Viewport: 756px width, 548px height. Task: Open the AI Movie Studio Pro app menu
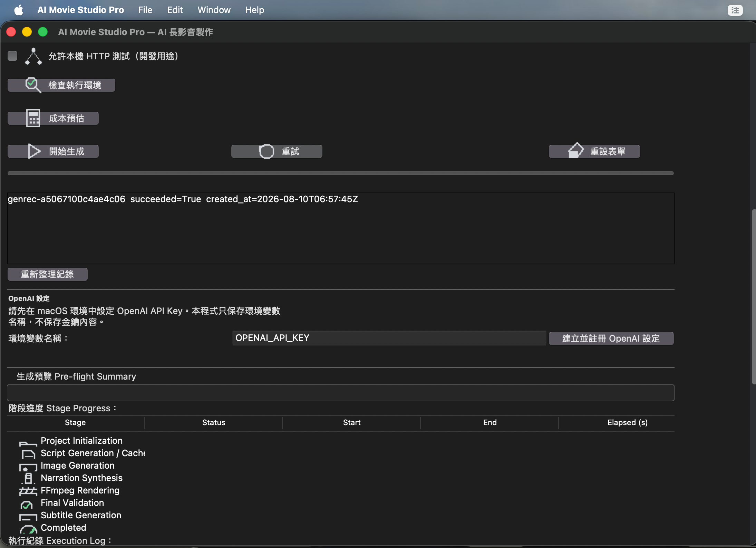pos(81,10)
